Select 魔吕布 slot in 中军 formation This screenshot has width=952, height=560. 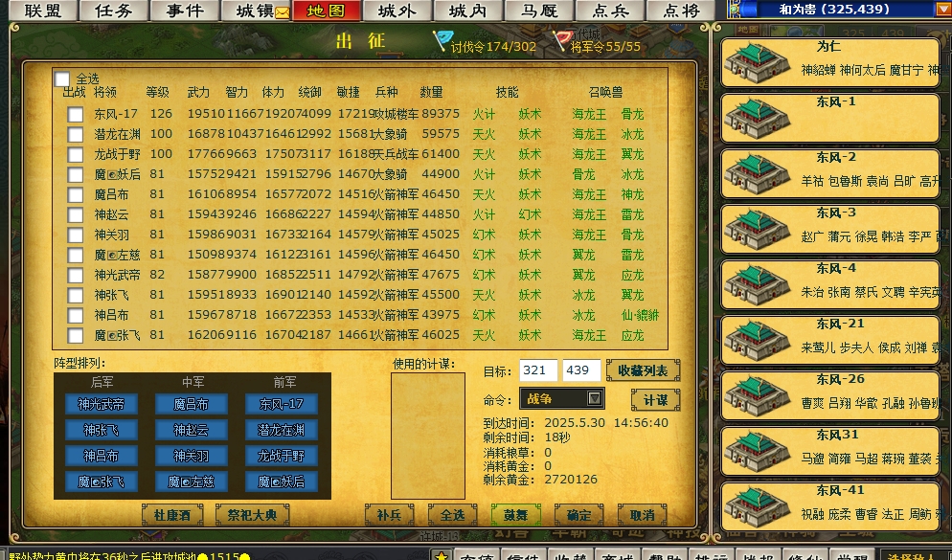click(192, 404)
